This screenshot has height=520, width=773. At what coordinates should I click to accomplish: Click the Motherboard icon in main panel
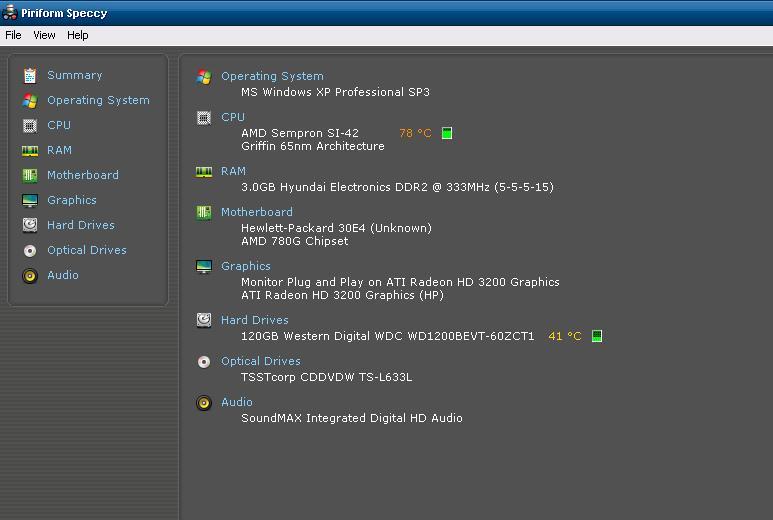pos(204,212)
